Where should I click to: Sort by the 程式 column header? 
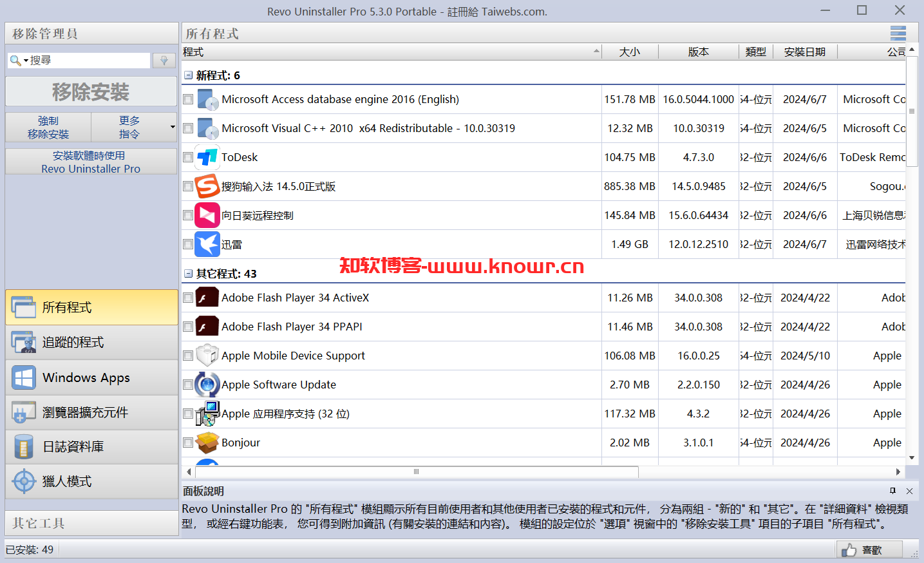[391, 52]
